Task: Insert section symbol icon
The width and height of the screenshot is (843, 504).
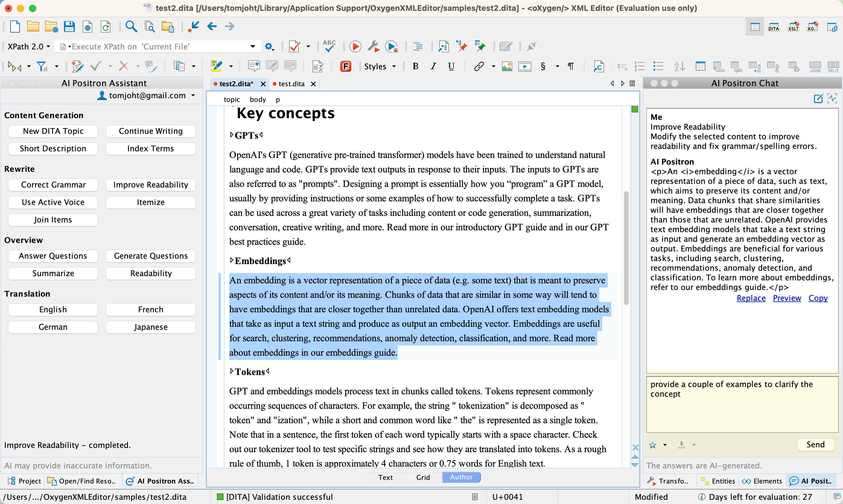Action: pos(543,66)
